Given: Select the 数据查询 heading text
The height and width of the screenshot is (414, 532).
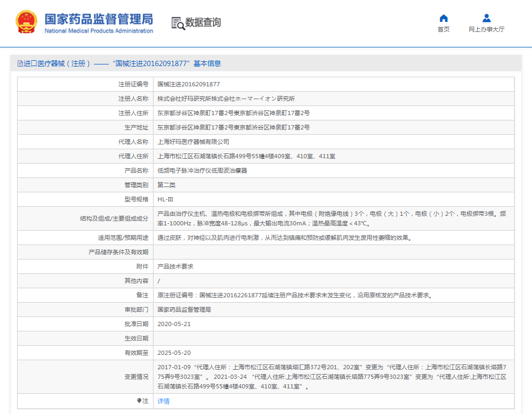Looking at the screenshot, I should pyautogui.click(x=203, y=22).
